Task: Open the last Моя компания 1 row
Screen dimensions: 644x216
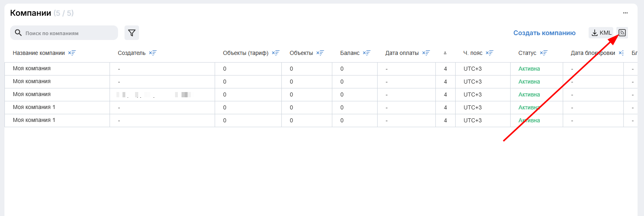Action: [x=34, y=120]
